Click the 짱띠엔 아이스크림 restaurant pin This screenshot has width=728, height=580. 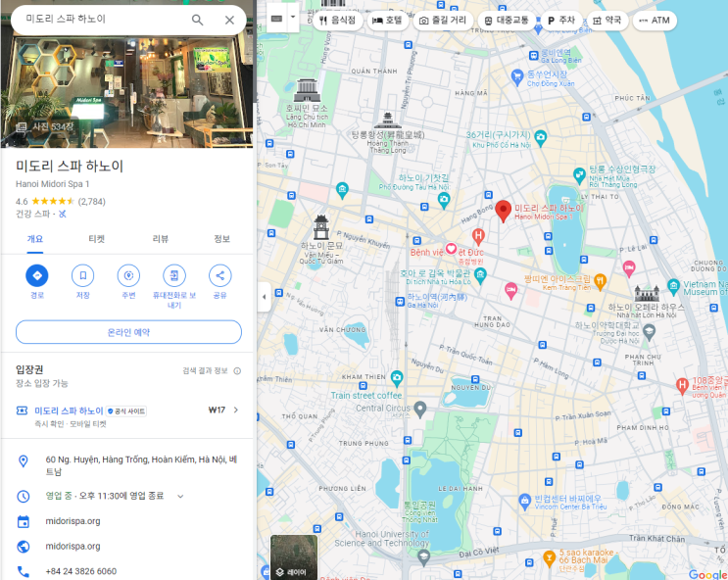tap(600, 282)
